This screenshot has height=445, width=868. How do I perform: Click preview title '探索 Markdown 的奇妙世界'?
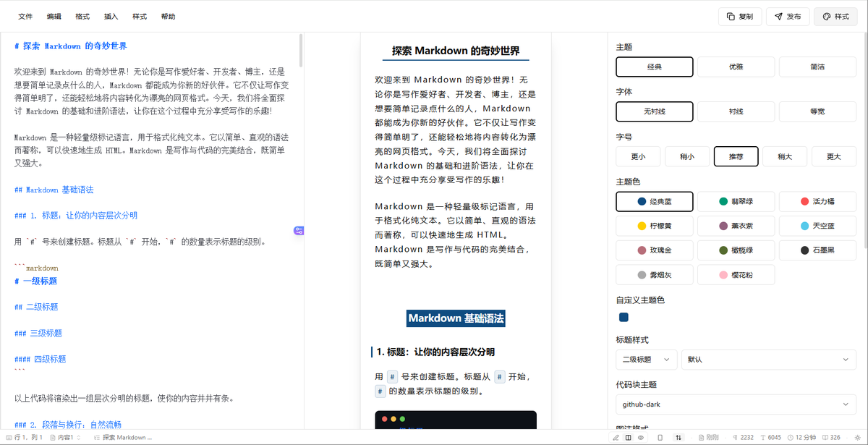(x=456, y=51)
